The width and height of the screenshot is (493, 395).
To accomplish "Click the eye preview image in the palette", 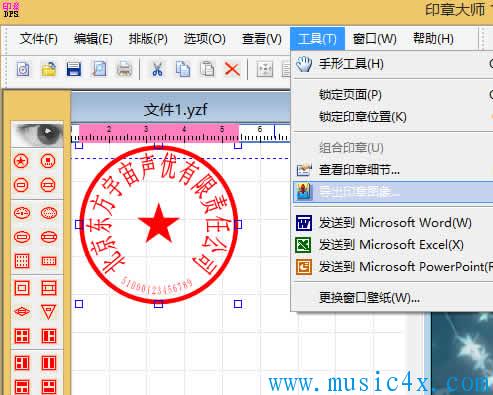I will [x=37, y=134].
